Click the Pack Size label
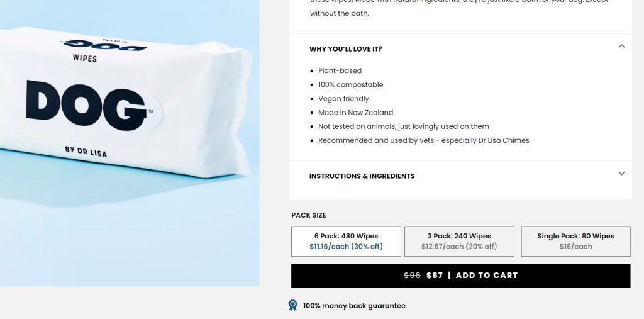Viewport: 644px width, 319px height. [x=308, y=215]
